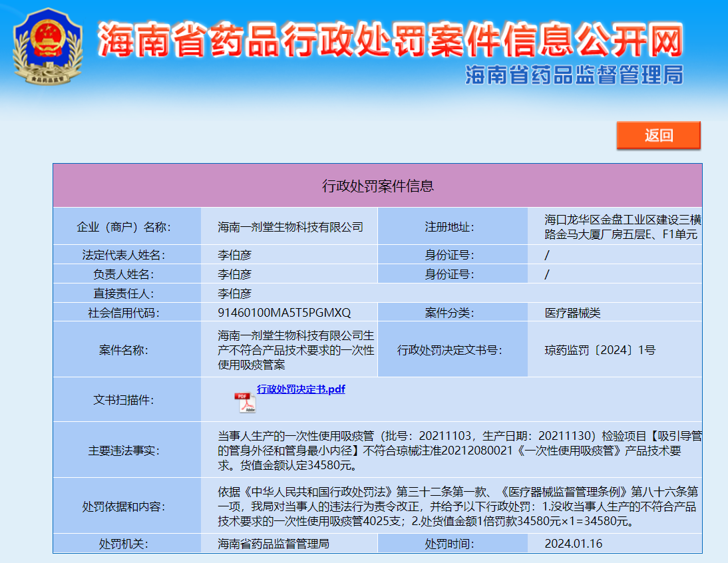This screenshot has height=563, width=728.
Task: Select the registered address 海口龙华区金盘工业区 text
Action: click(623, 227)
